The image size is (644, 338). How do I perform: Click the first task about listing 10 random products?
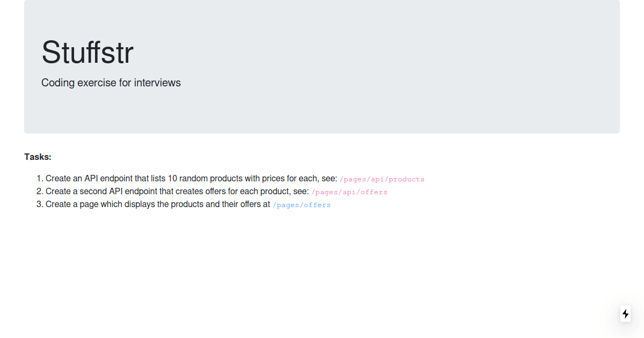[235, 179]
